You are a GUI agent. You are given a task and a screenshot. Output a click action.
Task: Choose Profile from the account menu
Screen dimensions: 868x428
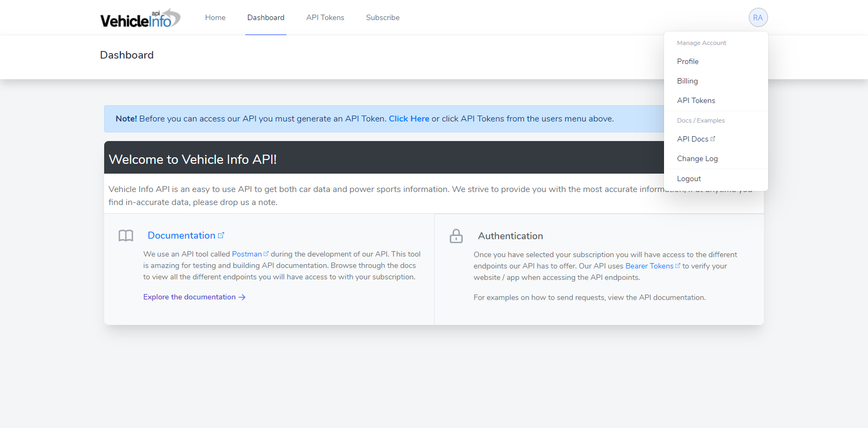pyautogui.click(x=716, y=61)
